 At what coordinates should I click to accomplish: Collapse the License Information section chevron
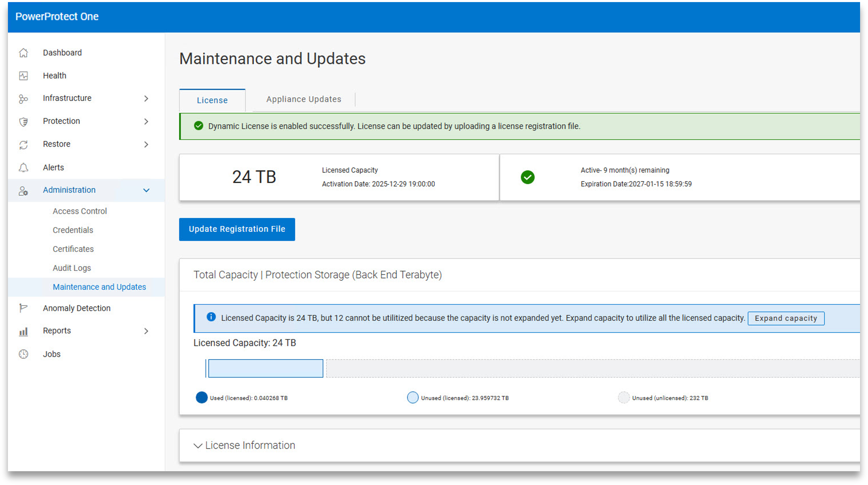pos(198,446)
